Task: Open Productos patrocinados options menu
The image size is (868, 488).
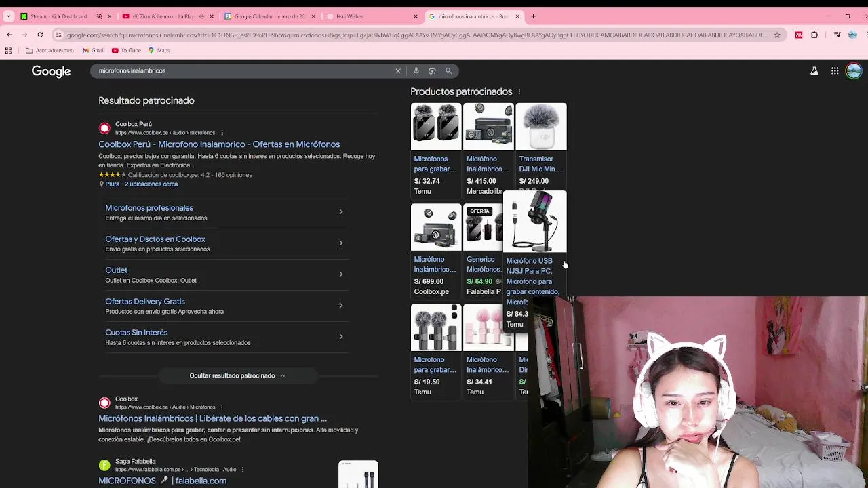Action: click(519, 92)
